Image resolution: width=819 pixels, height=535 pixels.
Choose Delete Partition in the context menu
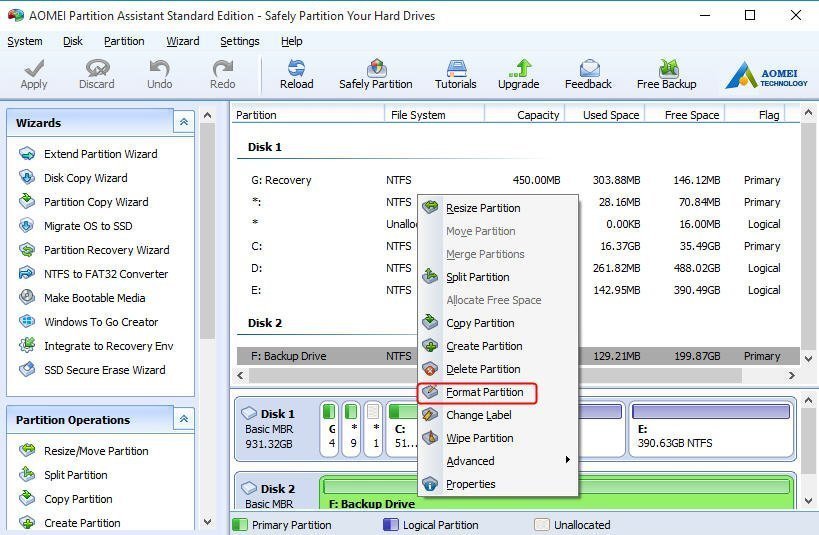(498, 369)
